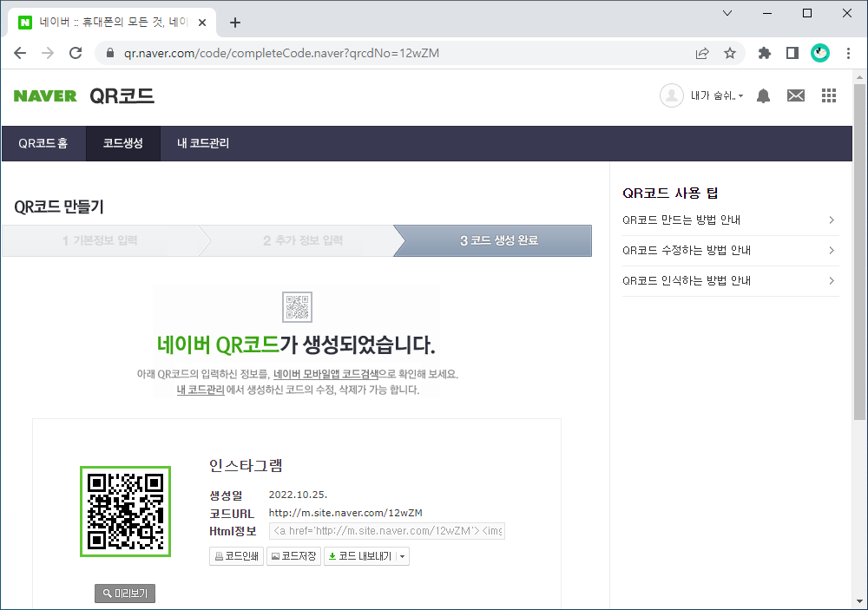Open the Chrome profile avatar
The image size is (868, 610).
pyautogui.click(x=820, y=53)
